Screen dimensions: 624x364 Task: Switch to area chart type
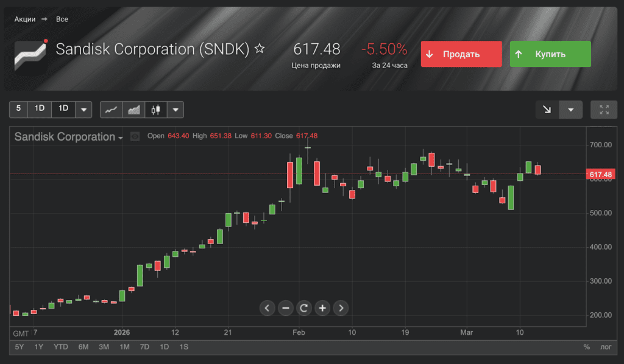[133, 110]
